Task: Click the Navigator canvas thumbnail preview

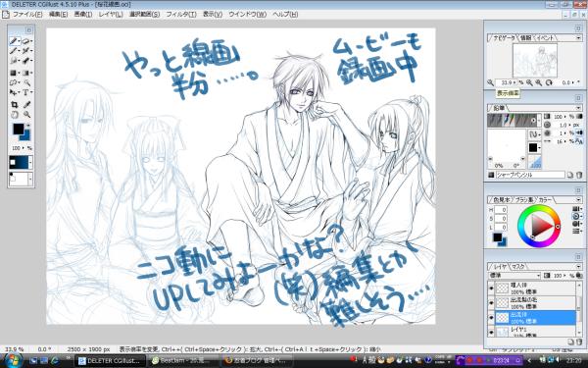Action: pyautogui.click(x=535, y=61)
